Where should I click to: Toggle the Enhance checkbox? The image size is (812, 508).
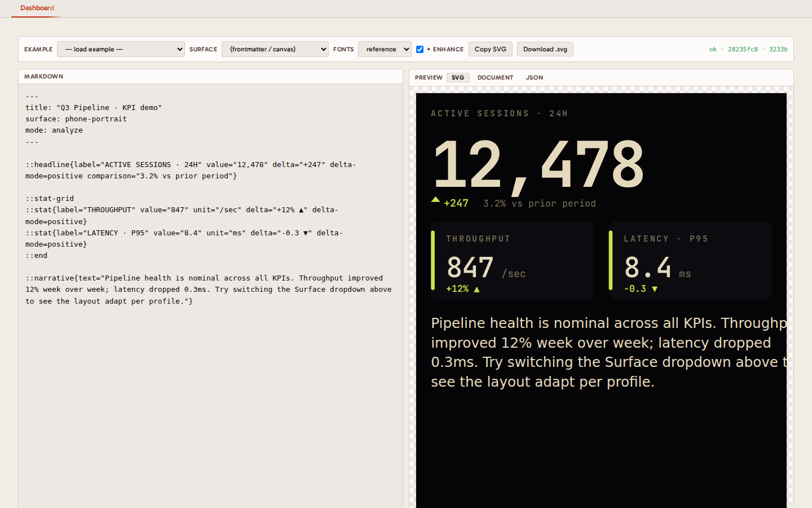pos(420,49)
